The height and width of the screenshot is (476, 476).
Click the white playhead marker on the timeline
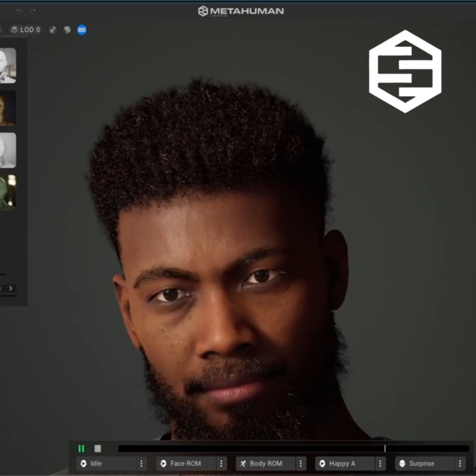pos(385,449)
